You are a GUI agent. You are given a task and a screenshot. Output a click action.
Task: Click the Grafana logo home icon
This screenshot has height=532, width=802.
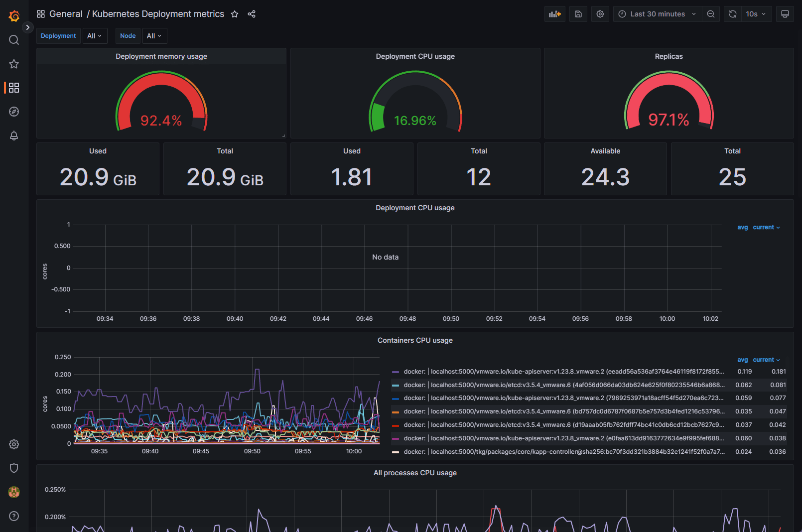[14, 16]
